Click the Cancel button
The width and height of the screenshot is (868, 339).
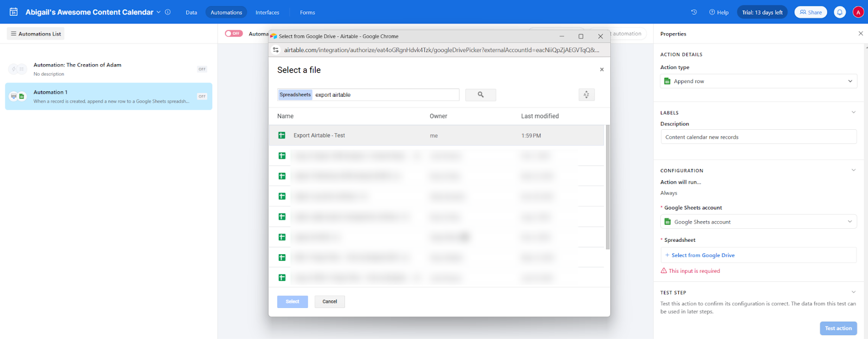[x=330, y=302]
